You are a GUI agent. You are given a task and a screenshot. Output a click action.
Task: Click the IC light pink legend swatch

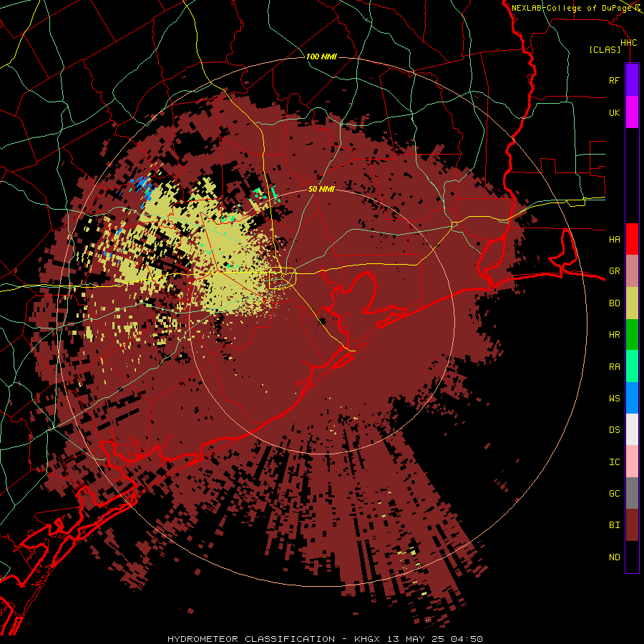coord(632,462)
